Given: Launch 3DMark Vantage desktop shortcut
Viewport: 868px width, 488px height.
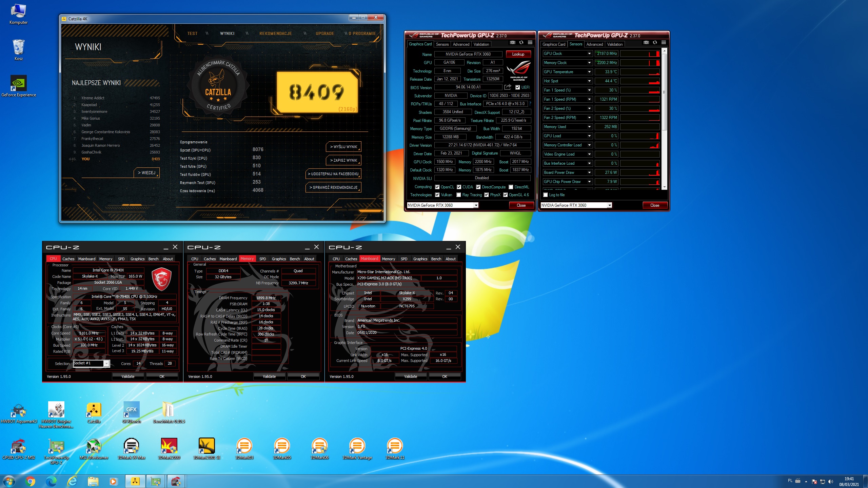Looking at the screenshot, I should [x=357, y=449].
